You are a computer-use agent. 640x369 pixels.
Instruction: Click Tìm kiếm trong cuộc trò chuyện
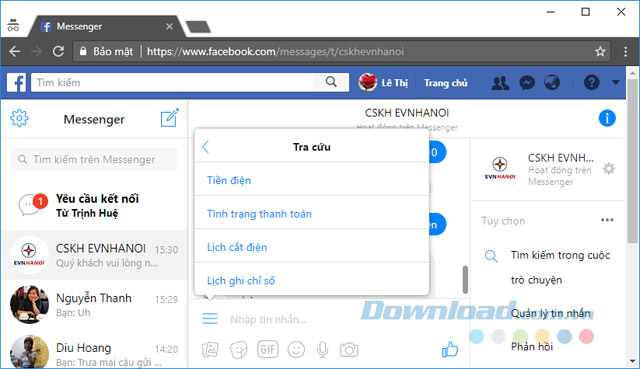point(560,267)
